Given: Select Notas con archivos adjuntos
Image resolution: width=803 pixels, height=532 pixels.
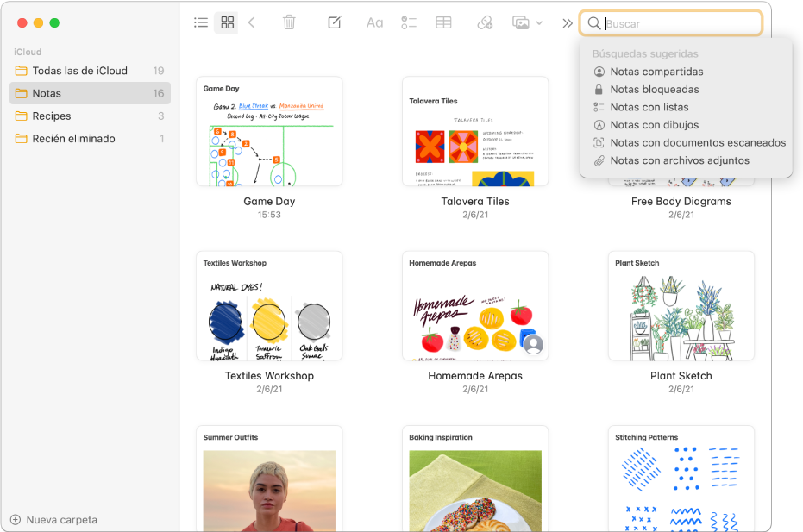Looking at the screenshot, I should [680, 160].
